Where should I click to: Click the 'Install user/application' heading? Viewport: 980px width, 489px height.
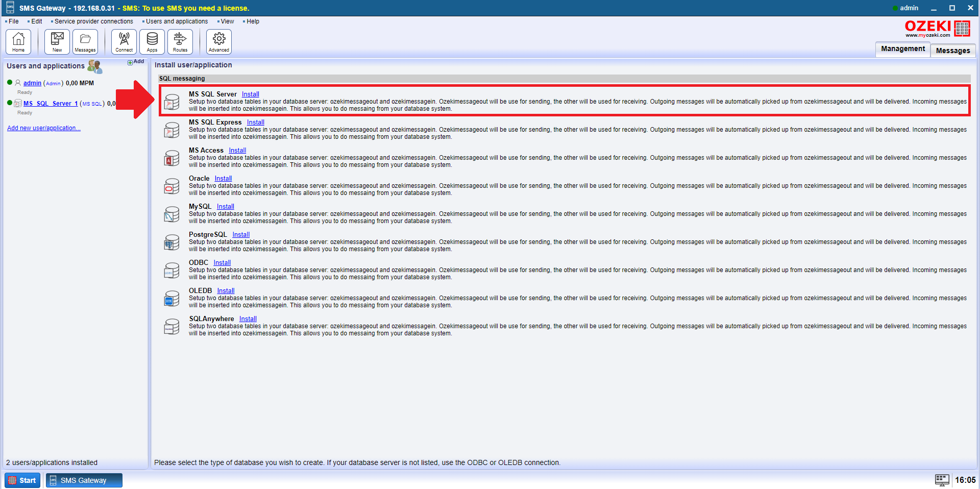click(x=193, y=65)
